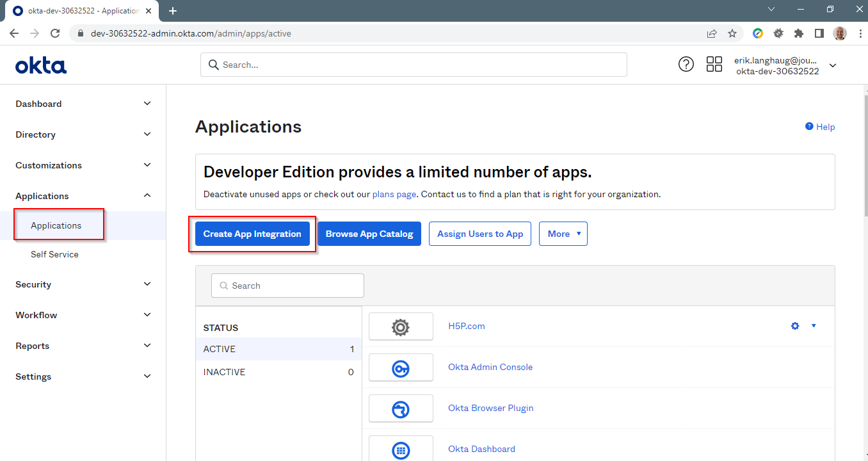This screenshot has height=461, width=868.
Task: Click the browser address bar URL
Action: pos(191,33)
